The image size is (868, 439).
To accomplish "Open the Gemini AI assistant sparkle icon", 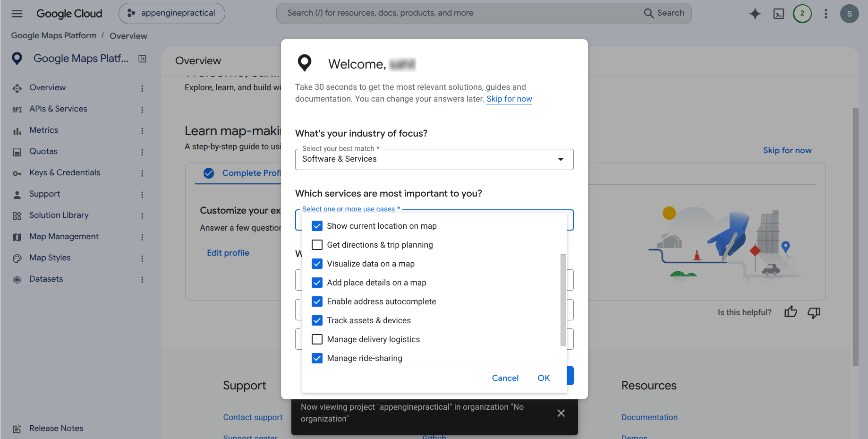I will tap(755, 14).
